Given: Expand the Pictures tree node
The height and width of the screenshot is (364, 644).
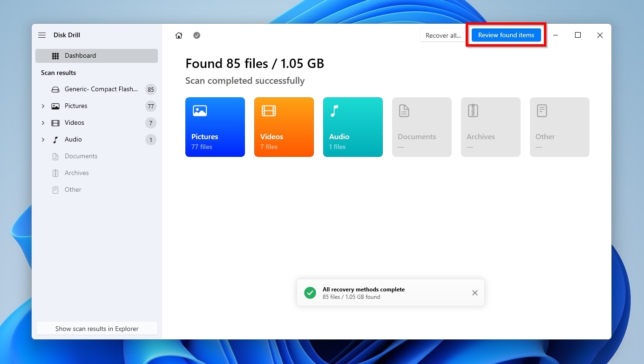Looking at the screenshot, I should tap(43, 106).
